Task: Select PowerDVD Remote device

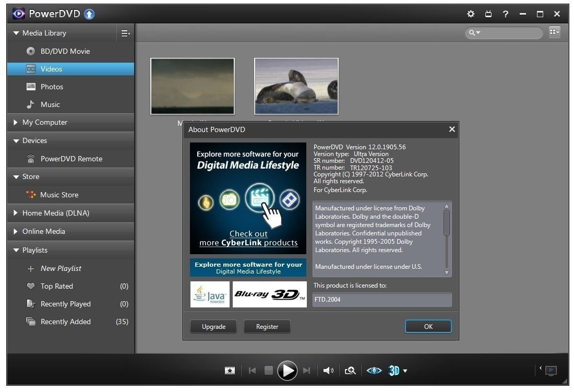Action: pyautogui.click(x=70, y=159)
